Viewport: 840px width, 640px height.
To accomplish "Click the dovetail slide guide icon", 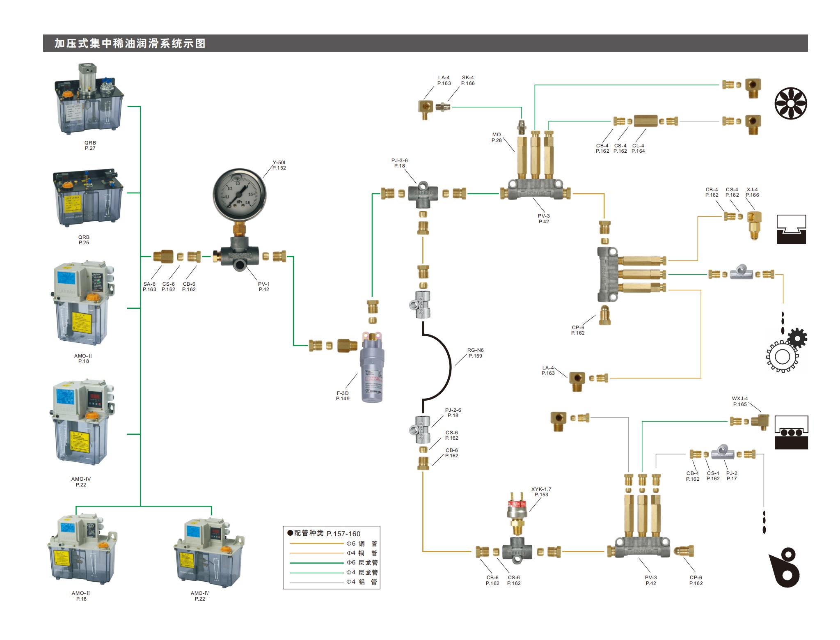I will pyautogui.click(x=791, y=229).
